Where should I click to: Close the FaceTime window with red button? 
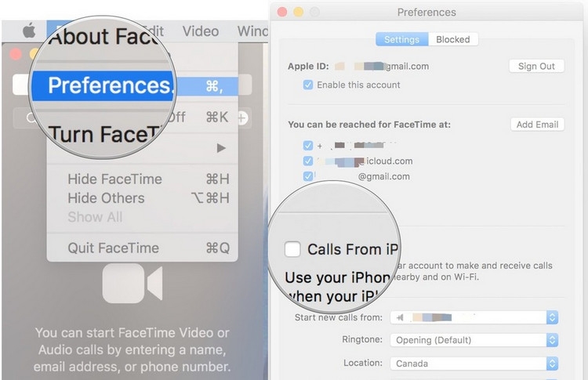tap(16, 54)
